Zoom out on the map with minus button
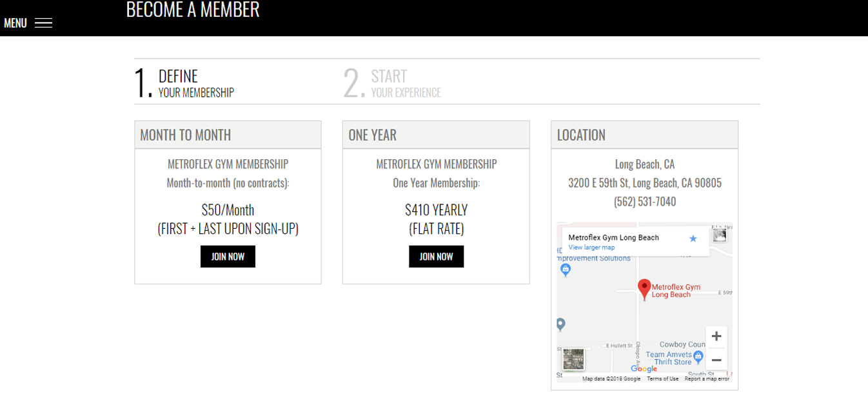The height and width of the screenshot is (399, 868). [716, 360]
